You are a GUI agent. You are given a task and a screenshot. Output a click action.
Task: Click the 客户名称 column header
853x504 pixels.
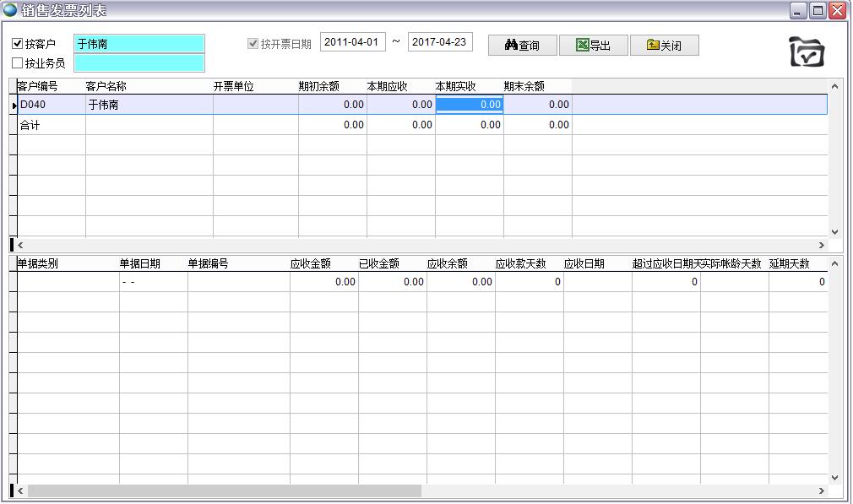(106, 86)
